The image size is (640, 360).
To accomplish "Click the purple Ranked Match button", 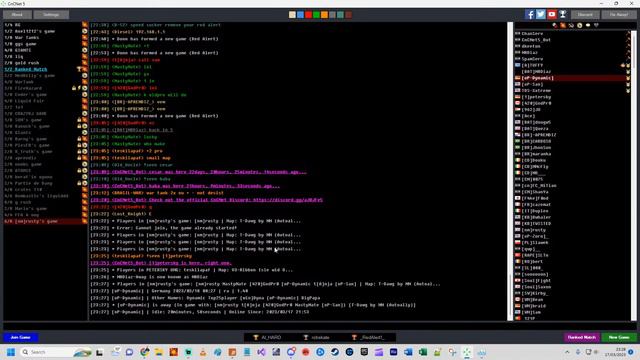I will coord(582,338).
